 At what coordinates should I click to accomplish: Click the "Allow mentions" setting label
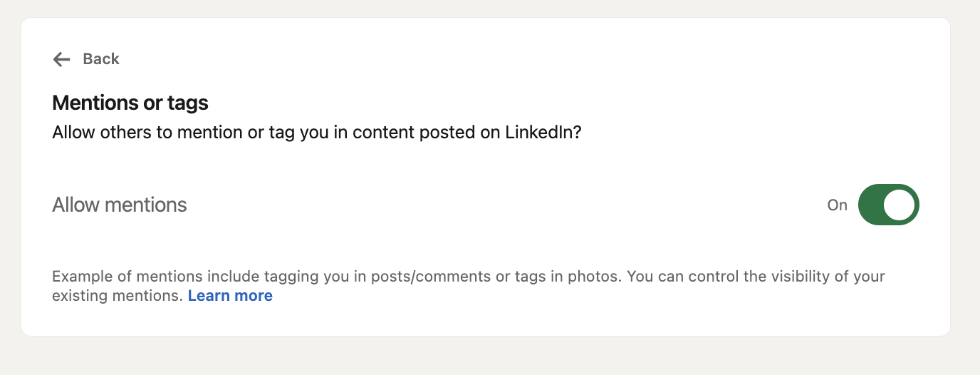pyautogui.click(x=120, y=205)
